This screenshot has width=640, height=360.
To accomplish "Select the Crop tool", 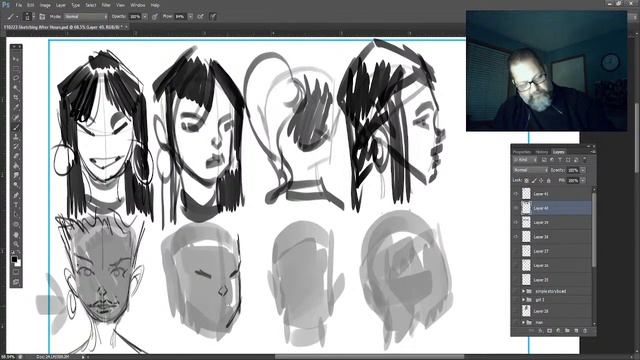I will (16, 98).
